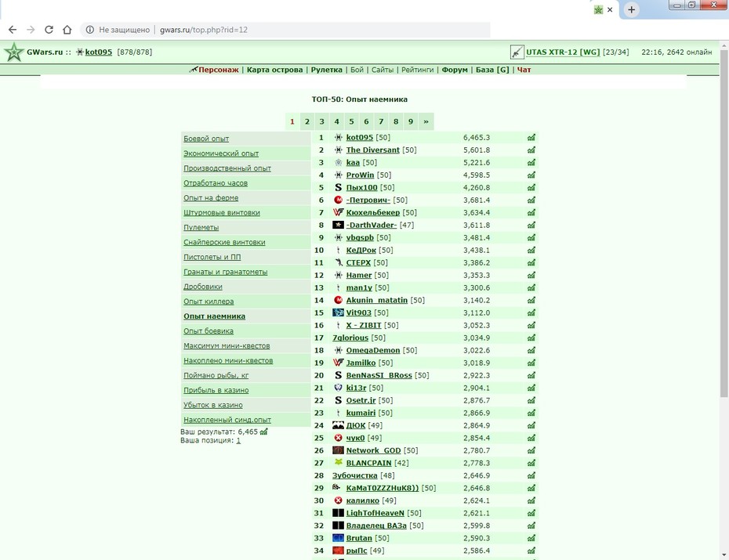Open chart icon in The Diversant row
Viewport: 729px width, 560px height.
pyautogui.click(x=531, y=150)
